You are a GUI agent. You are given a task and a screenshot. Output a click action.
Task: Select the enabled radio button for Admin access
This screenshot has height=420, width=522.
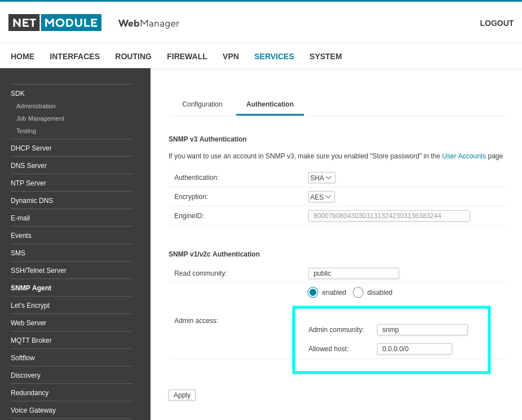313,293
